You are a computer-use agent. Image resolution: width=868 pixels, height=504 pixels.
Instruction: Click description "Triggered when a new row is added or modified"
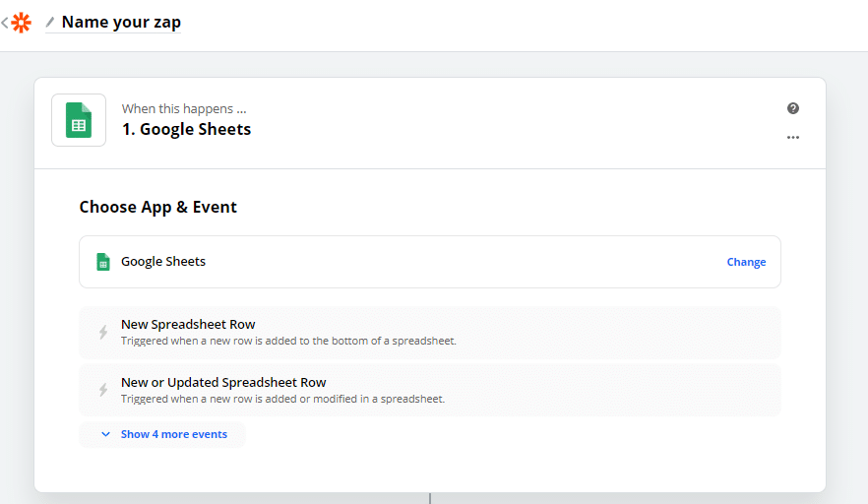(x=282, y=400)
